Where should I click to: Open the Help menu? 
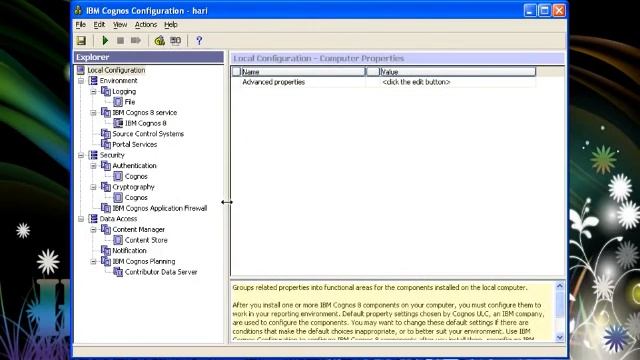pos(171,25)
